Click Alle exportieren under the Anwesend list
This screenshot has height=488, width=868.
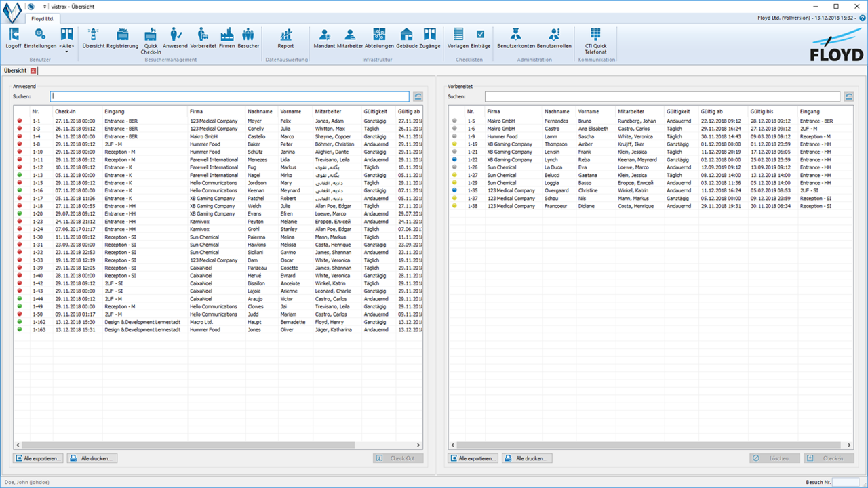[39, 458]
